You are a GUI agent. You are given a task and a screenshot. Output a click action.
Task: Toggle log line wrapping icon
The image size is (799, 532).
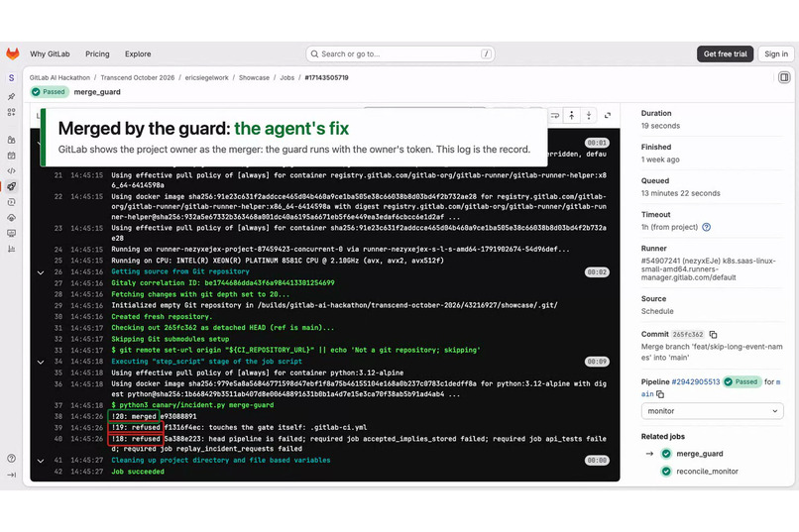[554, 116]
